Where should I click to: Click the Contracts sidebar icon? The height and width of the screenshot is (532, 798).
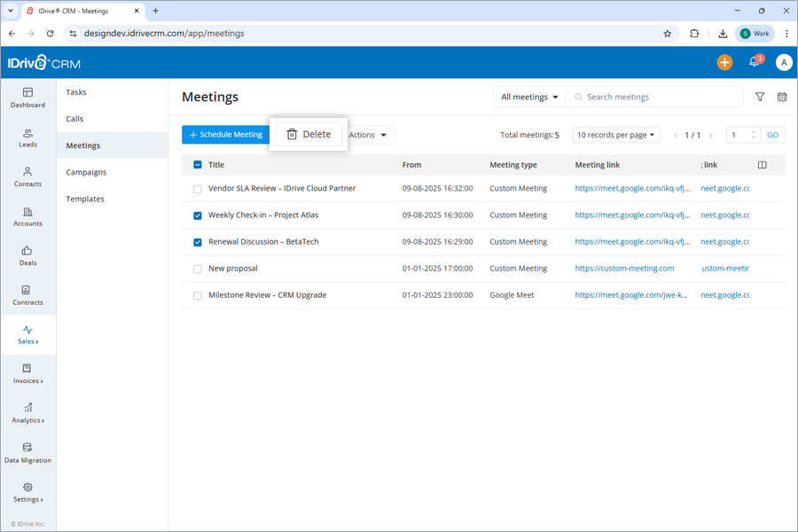(27, 296)
